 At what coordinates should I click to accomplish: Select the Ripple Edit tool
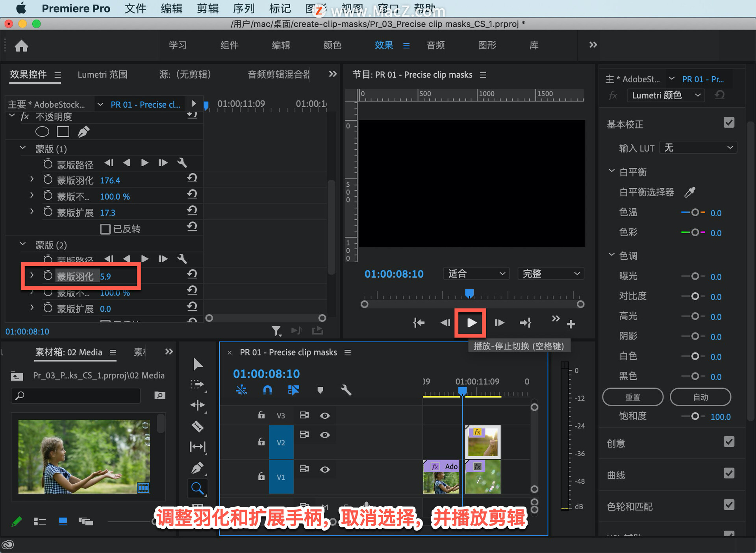(198, 405)
